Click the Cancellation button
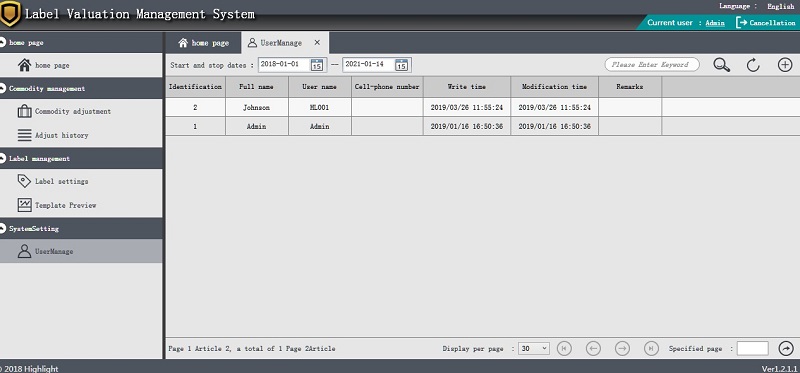Screen dimensions: 800x373 (766, 22)
